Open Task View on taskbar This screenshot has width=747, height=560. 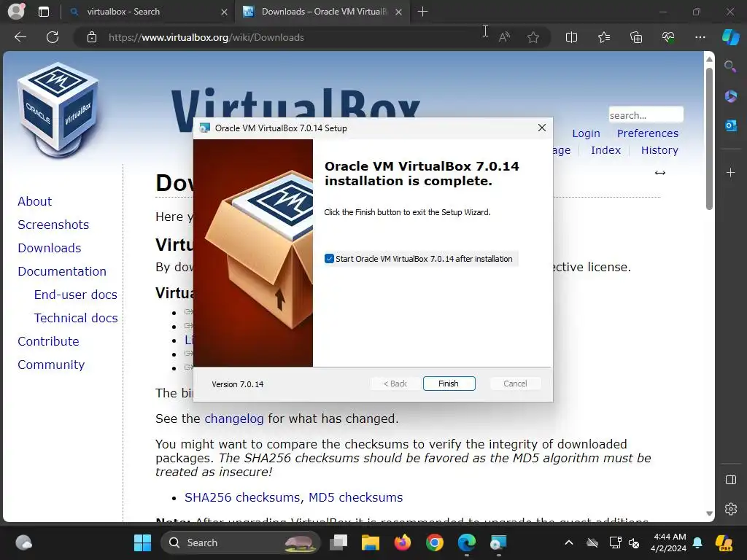[338, 542]
